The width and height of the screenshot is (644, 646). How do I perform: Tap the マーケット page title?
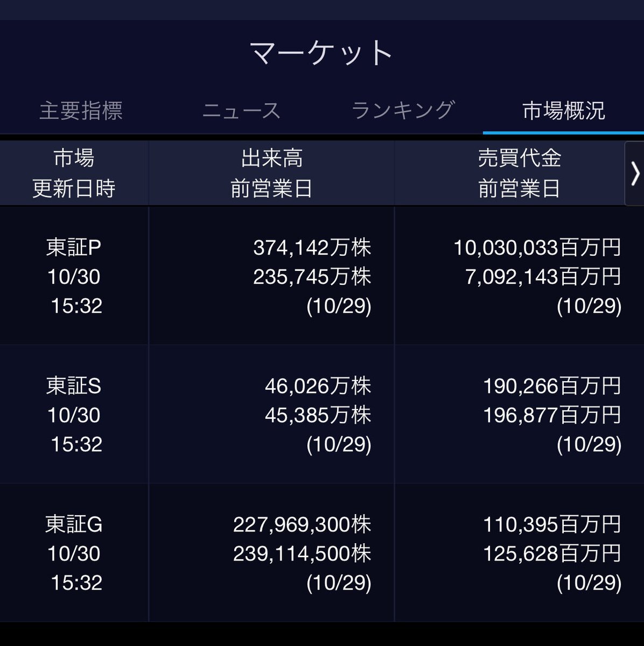[322, 53]
